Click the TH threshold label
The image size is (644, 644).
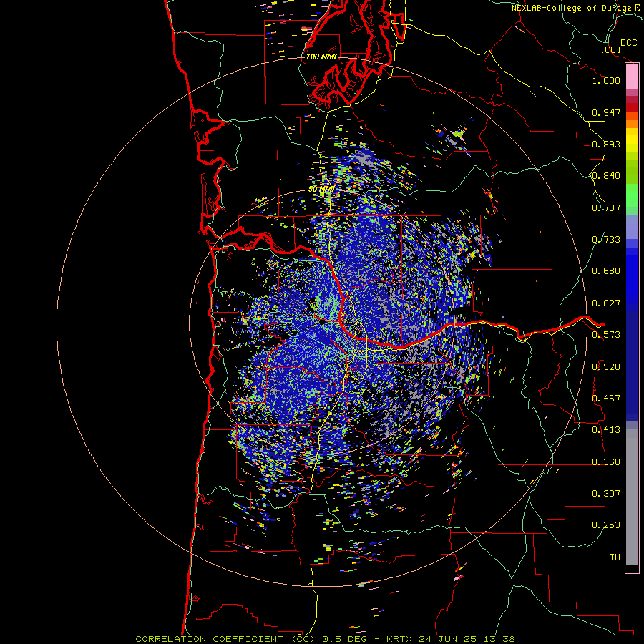pos(615,557)
